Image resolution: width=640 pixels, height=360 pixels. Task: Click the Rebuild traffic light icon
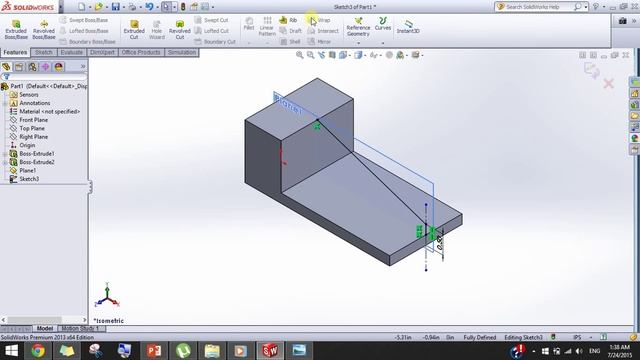point(183,7)
